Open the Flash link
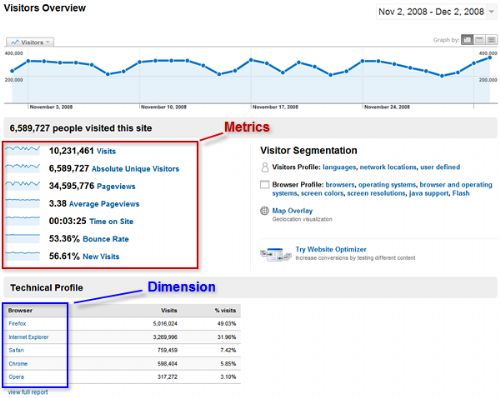Image resolution: width=500 pixels, height=398 pixels. (461, 193)
